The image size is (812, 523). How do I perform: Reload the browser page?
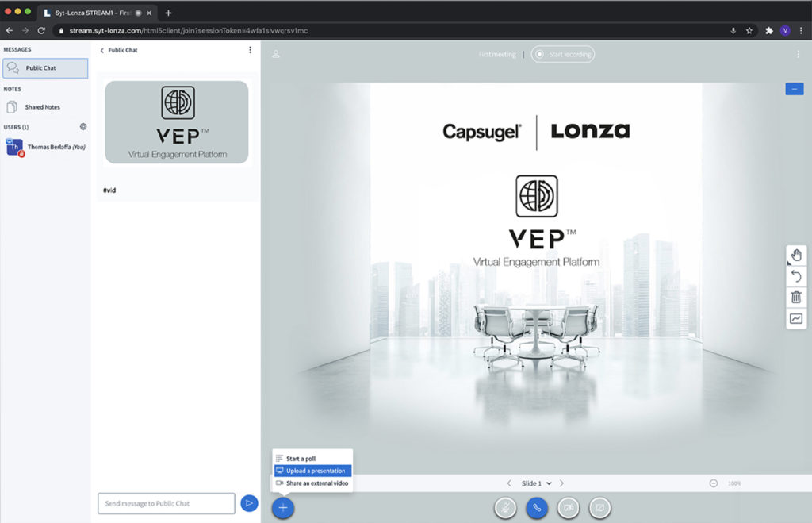click(41, 31)
